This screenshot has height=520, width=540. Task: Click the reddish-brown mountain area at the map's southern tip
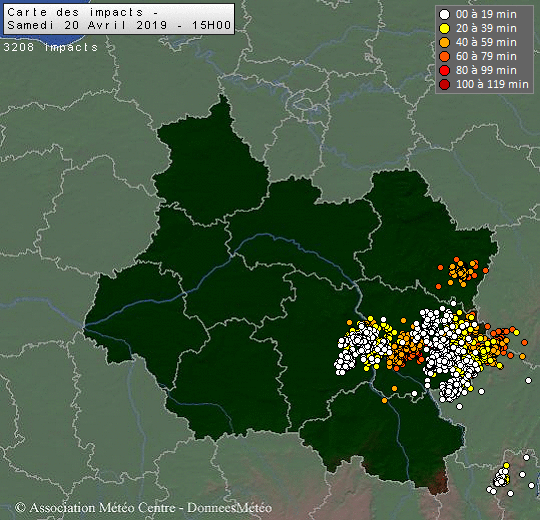pos(438,480)
